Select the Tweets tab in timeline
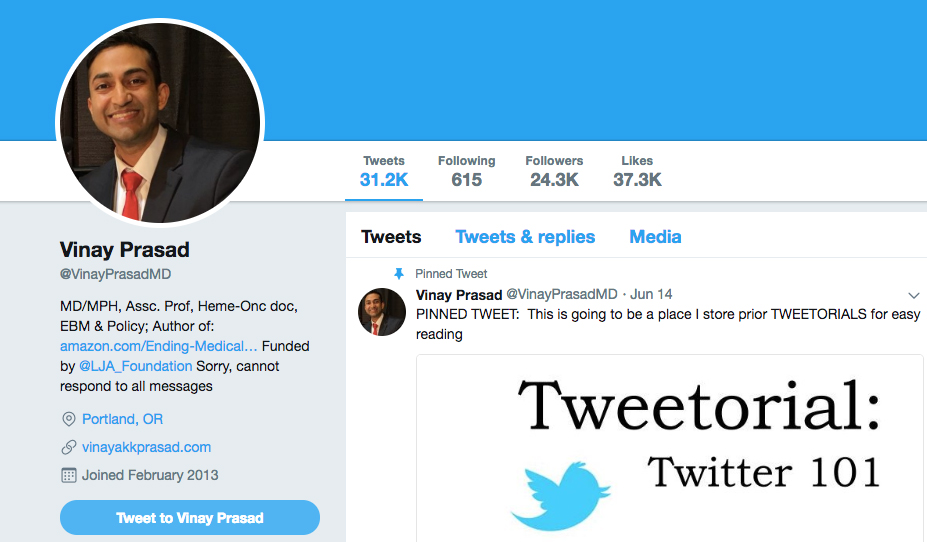Image resolution: width=927 pixels, height=542 pixels. click(391, 237)
